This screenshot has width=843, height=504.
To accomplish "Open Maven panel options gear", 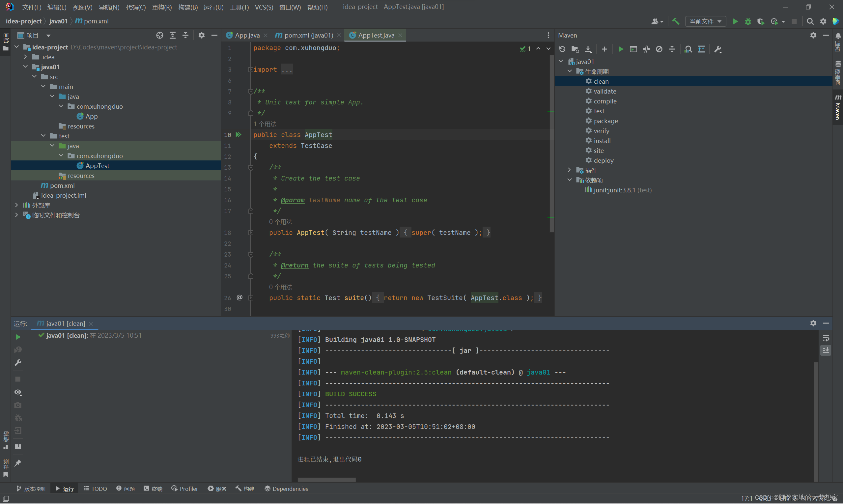I will point(813,35).
